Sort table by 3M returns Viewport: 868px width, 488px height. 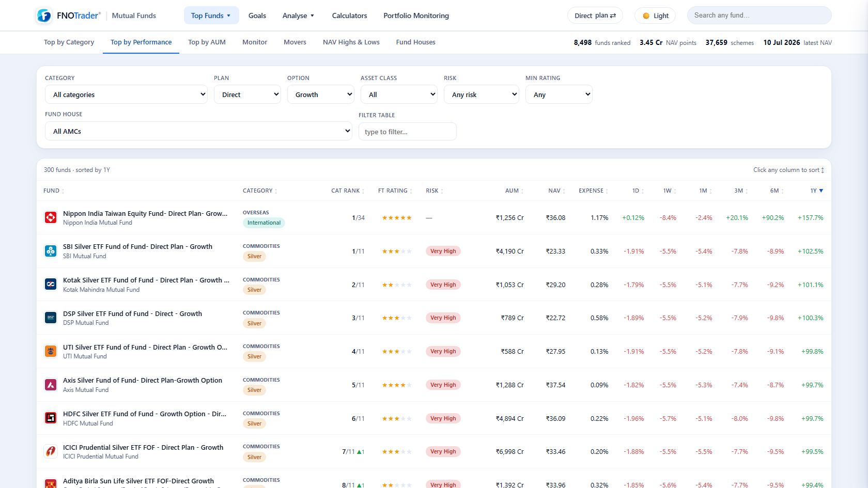coord(741,191)
